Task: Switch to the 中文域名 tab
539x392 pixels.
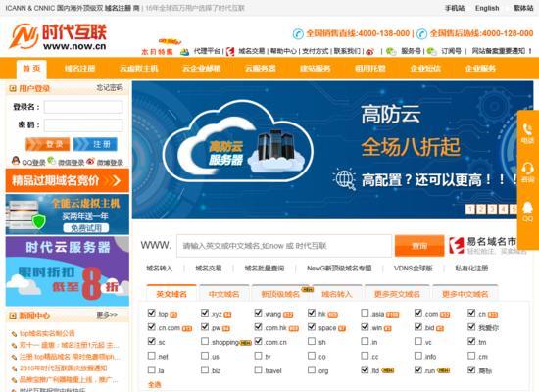Action: tap(224, 294)
